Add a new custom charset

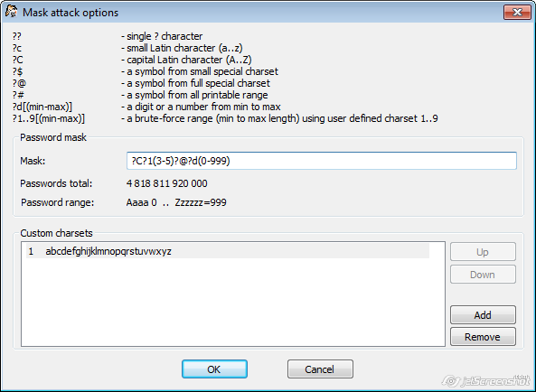point(483,315)
